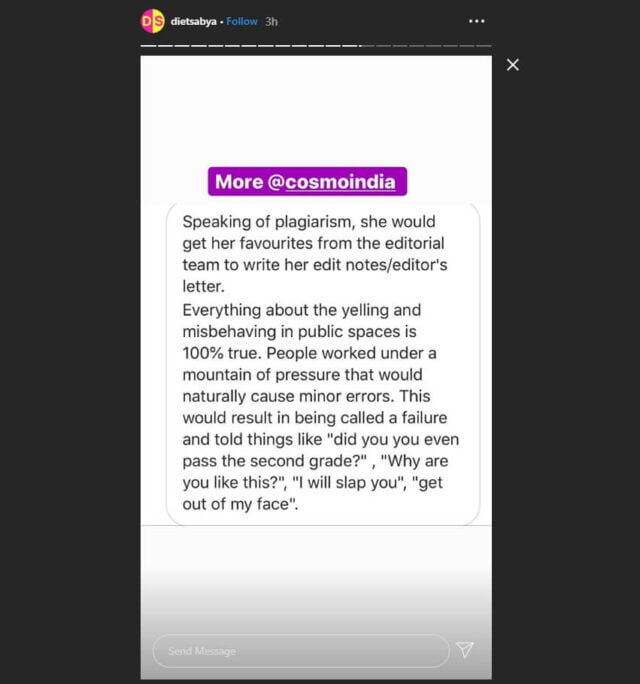Click the 3h story timestamp
The height and width of the screenshot is (684, 640).
[x=271, y=21]
